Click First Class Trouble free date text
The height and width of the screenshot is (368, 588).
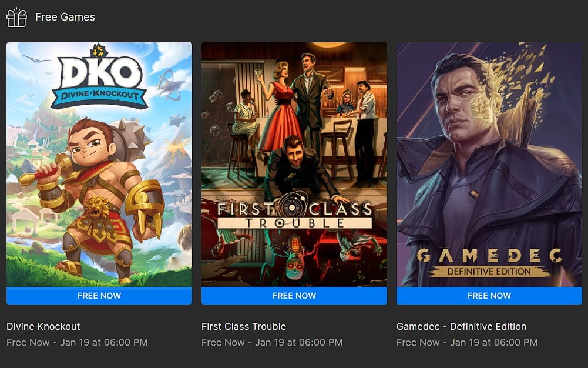[272, 343]
